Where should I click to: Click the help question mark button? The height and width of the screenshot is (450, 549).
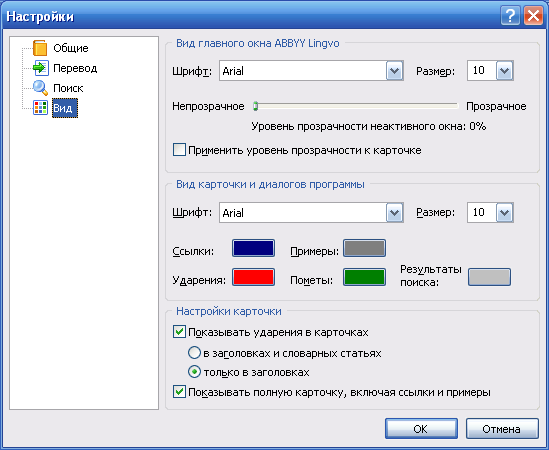[510, 16]
